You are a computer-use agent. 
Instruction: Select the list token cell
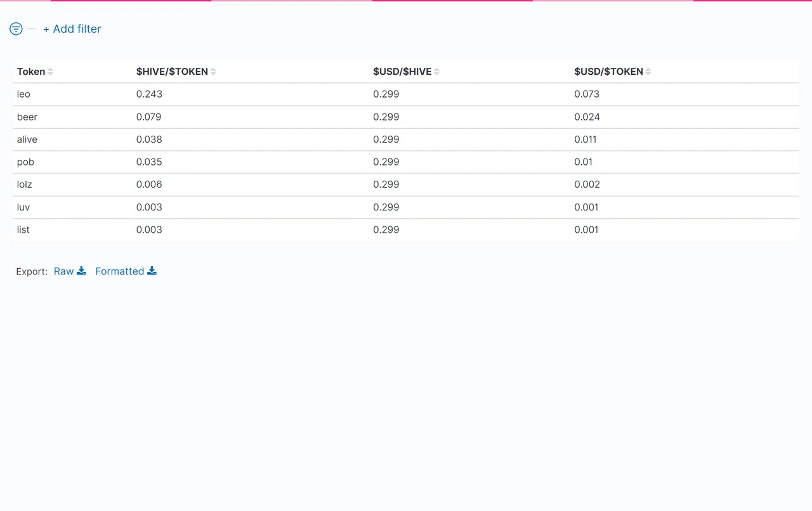[23, 230]
